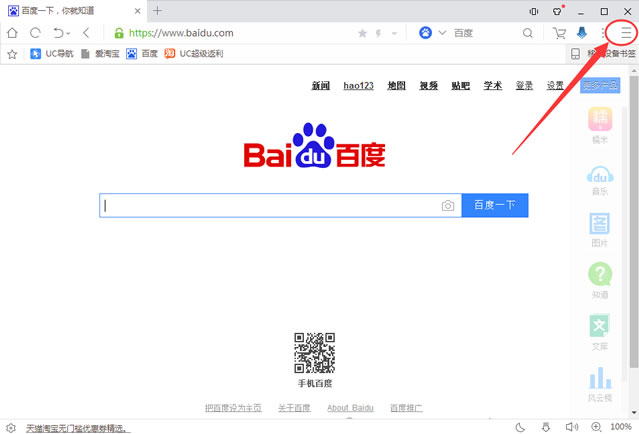Open the 天猫淘宝 coupon status bar link
The width and height of the screenshot is (639, 434).
pyautogui.click(x=78, y=428)
